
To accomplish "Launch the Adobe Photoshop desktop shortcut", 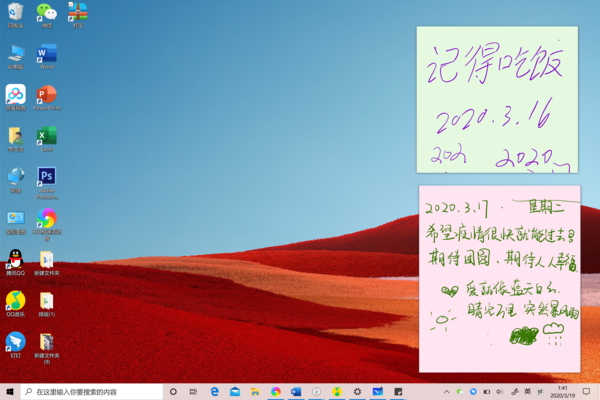I will tap(47, 183).
